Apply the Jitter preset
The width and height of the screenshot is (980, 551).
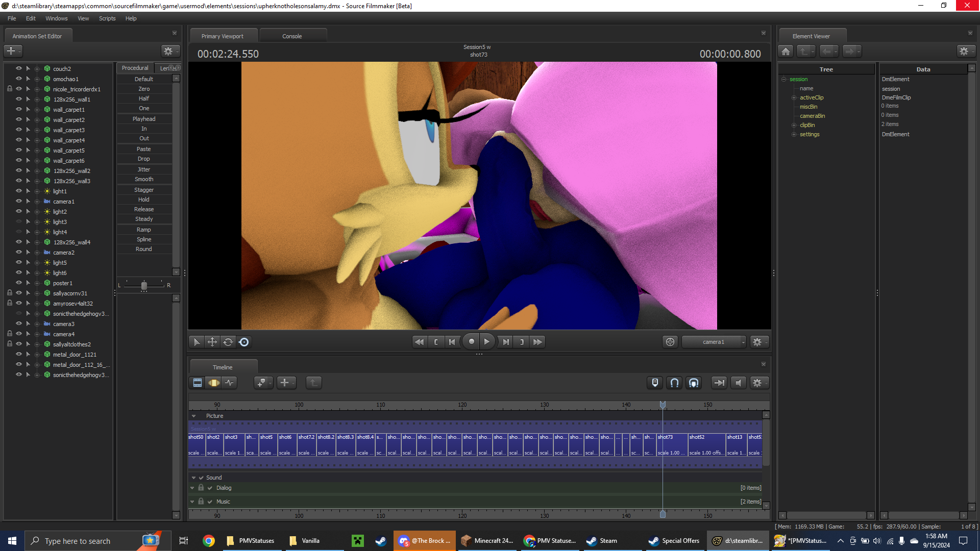tap(144, 169)
